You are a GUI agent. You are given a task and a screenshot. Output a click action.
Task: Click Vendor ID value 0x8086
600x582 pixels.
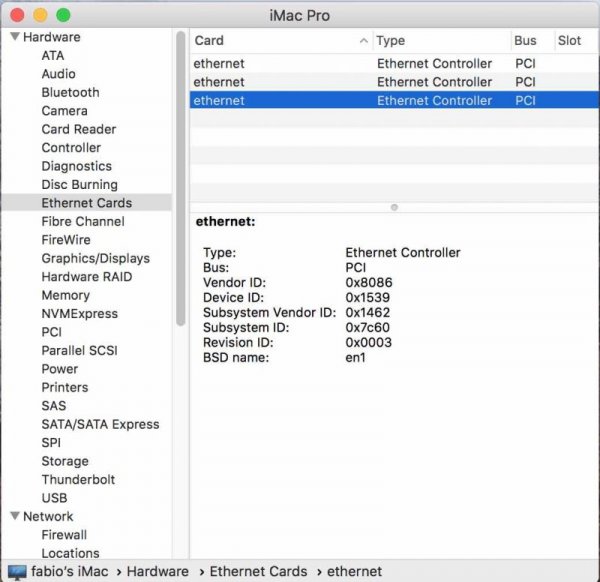[369, 283]
